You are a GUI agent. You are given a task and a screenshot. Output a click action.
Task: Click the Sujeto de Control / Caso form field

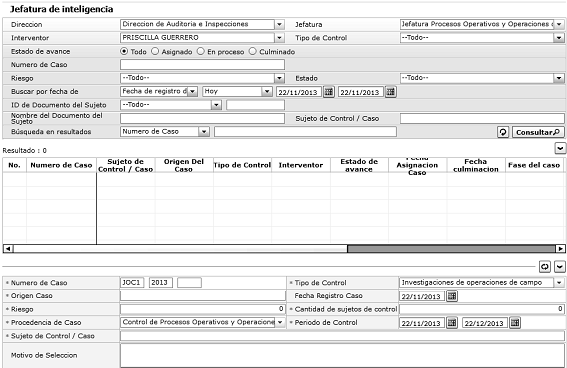tap(342, 336)
